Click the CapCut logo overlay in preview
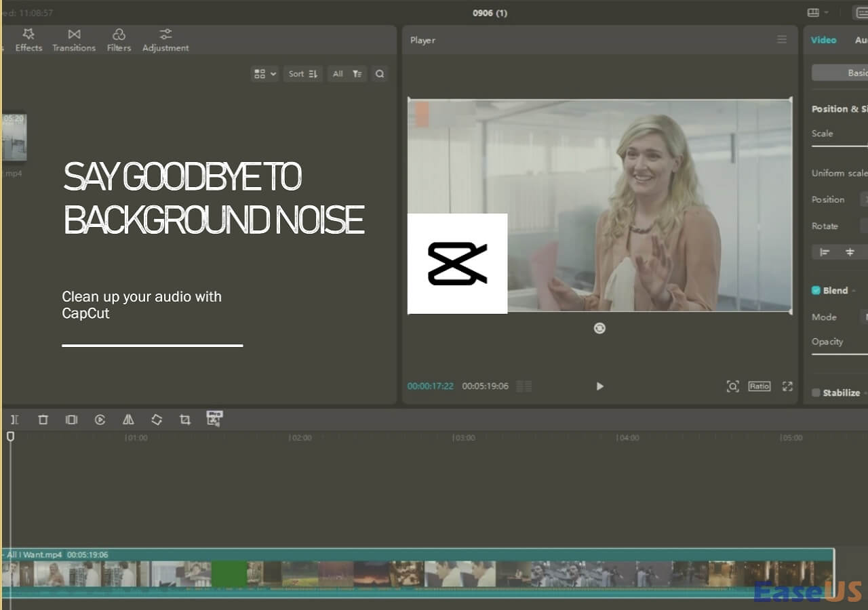Image resolution: width=868 pixels, height=610 pixels. pos(457,264)
